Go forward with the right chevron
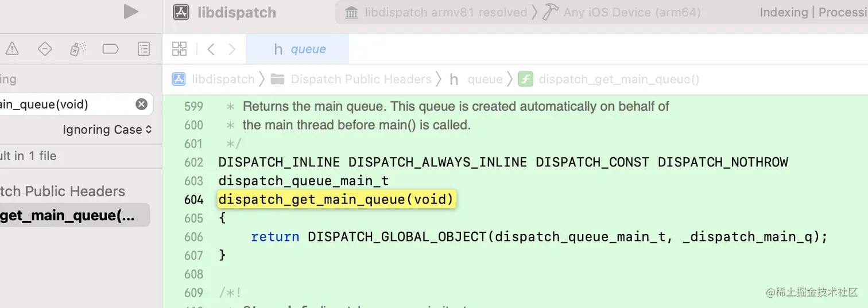Image resolution: width=868 pixels, height=308 pixels. pyautogui.click(x=232, y=49)
